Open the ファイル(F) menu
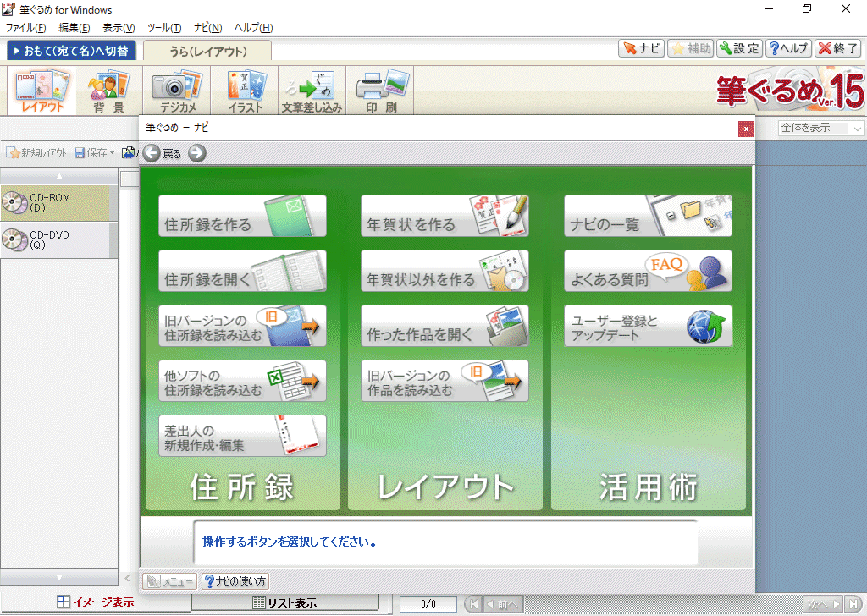This screenshot has width=867, height=616. (x=25, y=28)
